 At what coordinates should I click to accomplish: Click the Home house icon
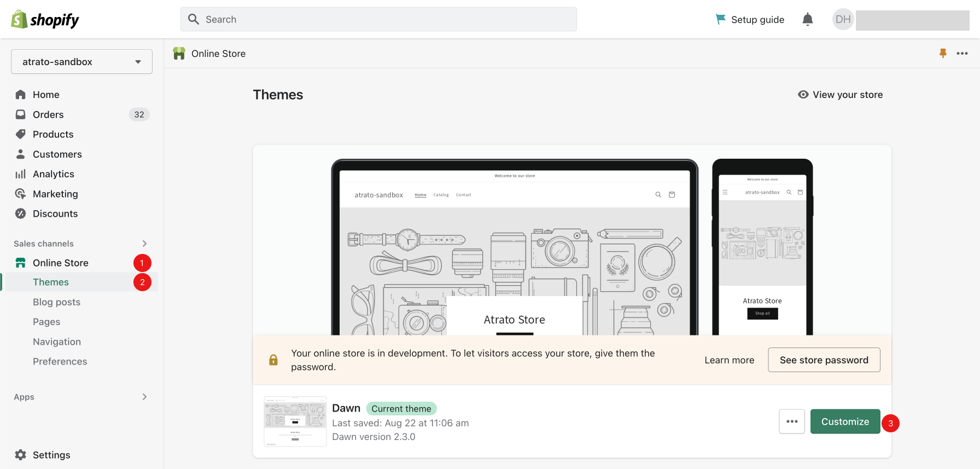click(x=21, y=95)
